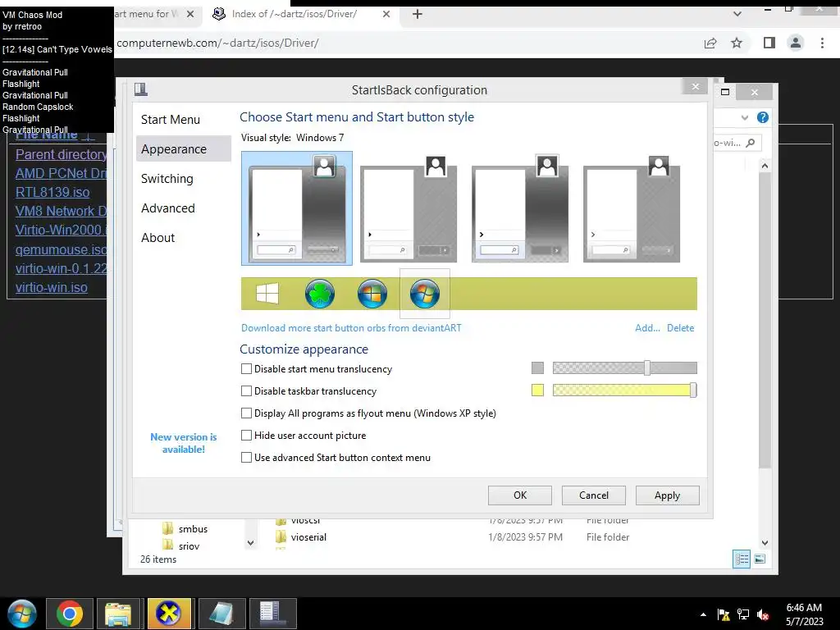Check Hide user account picture
840x630 pixels.
(246, 435)
